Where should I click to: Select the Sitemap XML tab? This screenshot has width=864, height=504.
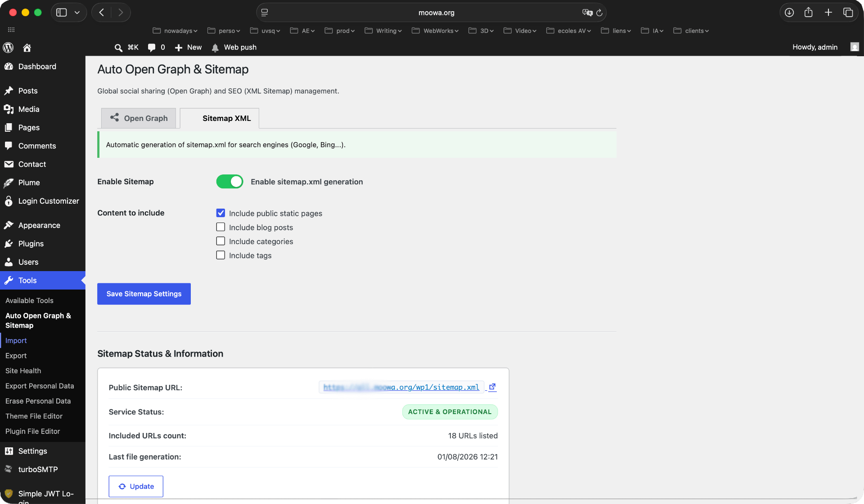click(220, 118)
